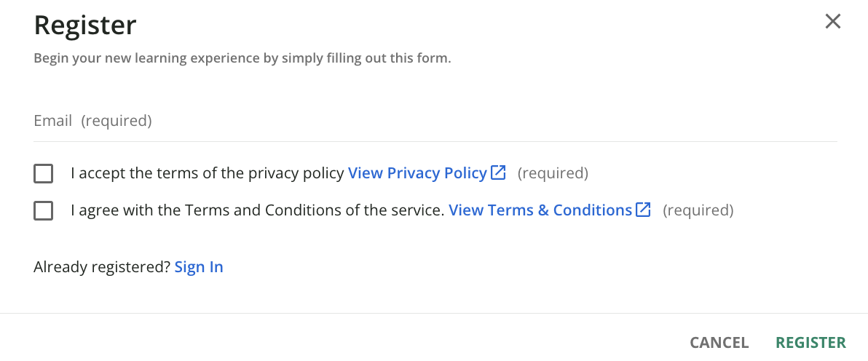Open the View Privacy Policy link
Image resolution: width=868 pixels, height=361 pixels.
(x=417, y=173)
